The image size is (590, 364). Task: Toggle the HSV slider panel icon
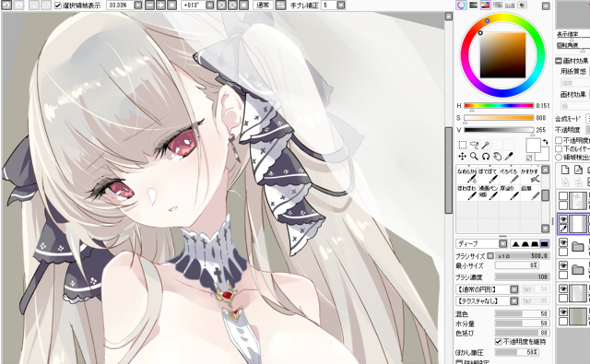(486, 5)
